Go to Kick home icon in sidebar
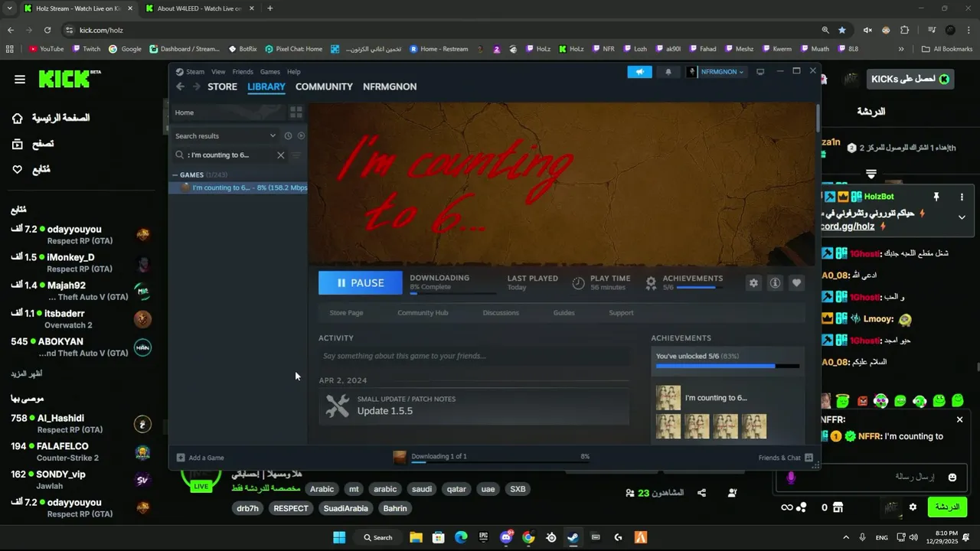This screenshot has width=980, height=551. [17, 118]
